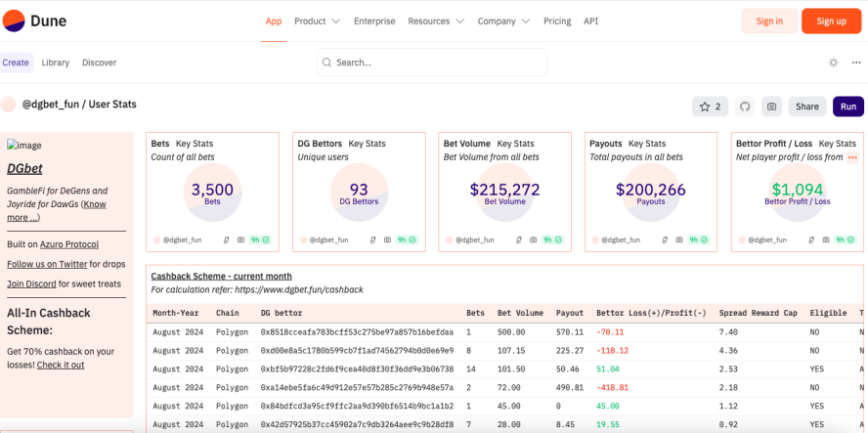The height and width of the screenshot is (433, 868).
Task: Click the query link icon on DG Bettors card
Action: pos(372,239)
